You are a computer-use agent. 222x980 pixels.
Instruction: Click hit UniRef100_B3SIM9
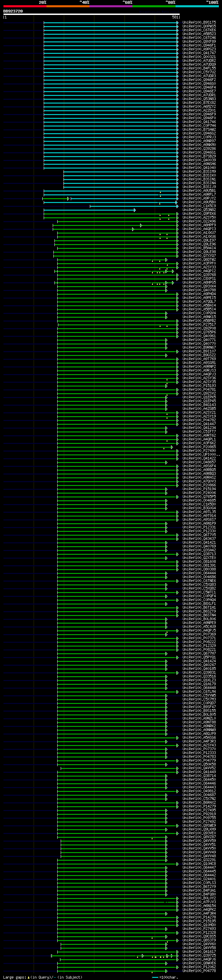(199, 172)
